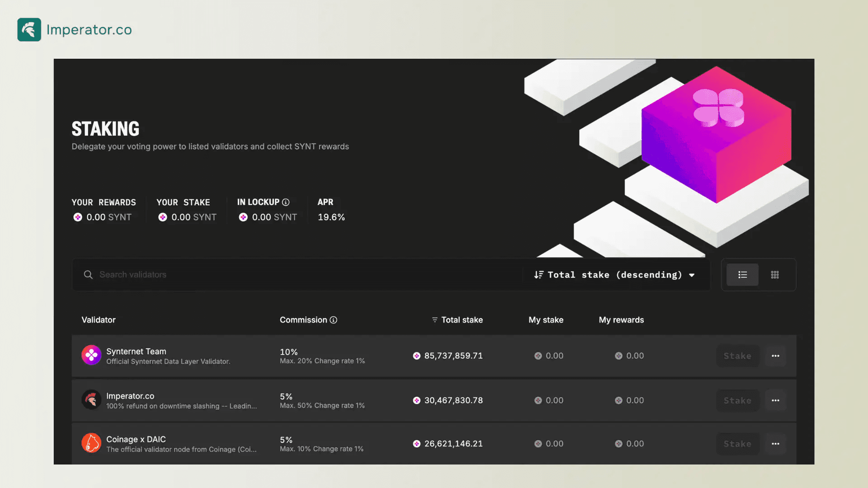Click the Imperator.co brand name text
Screen dimensions: 868x488
pos(89,30)
